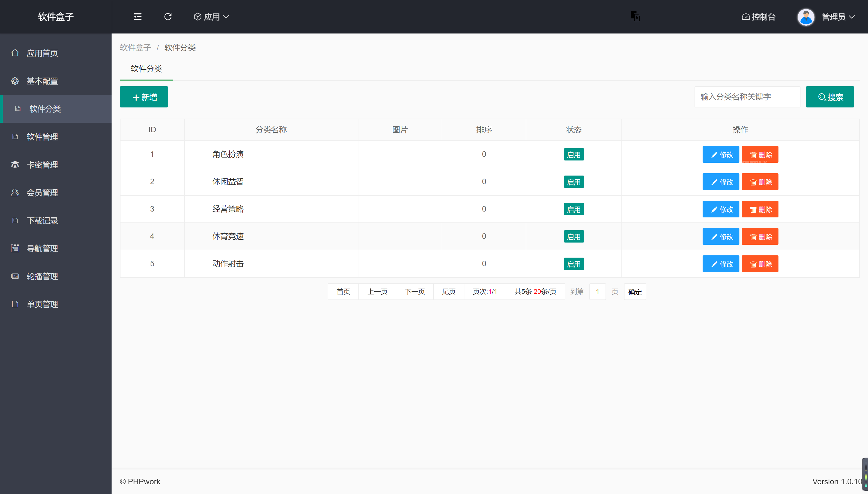Open 轮播管理 in the sidebar
Image resolution: width=868 pixels, height=494 pixels.
(42, 277)
